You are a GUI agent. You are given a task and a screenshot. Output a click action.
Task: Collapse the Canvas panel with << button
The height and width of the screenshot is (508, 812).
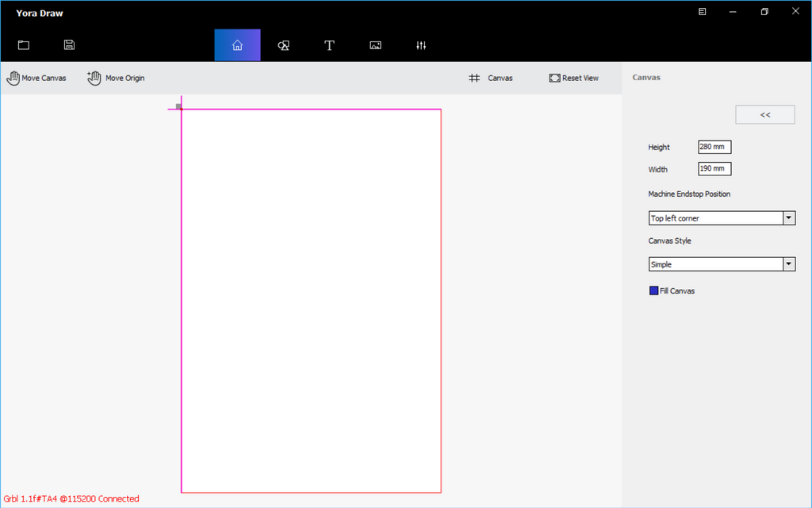point(764,114)
